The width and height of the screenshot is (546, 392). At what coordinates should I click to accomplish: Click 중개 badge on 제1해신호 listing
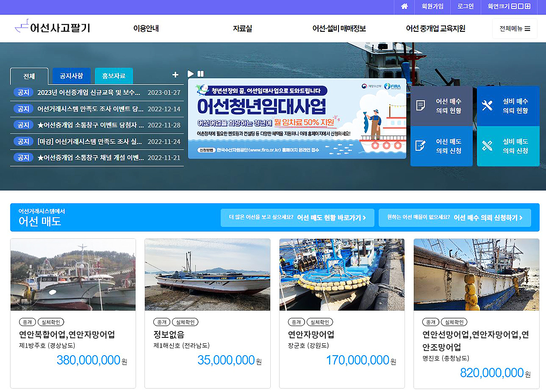[x=161, y=322]
